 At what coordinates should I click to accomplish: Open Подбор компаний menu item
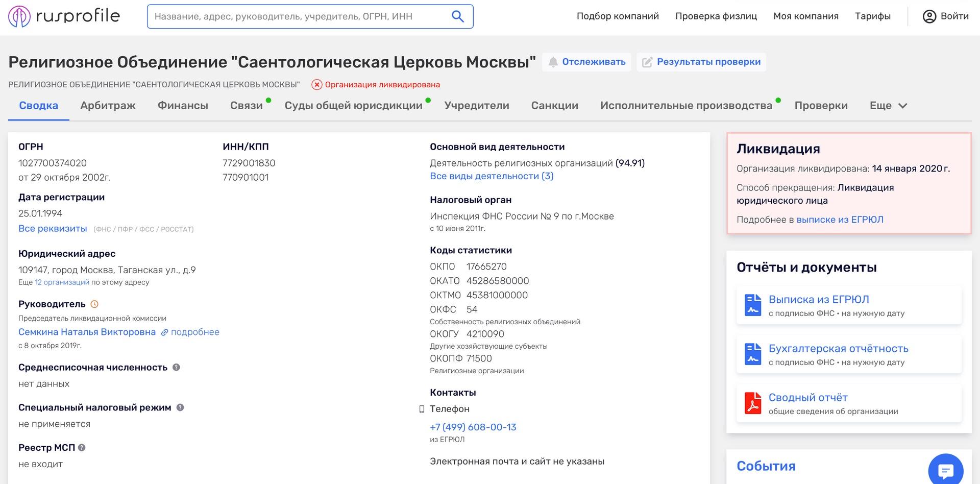click(618, 16)
